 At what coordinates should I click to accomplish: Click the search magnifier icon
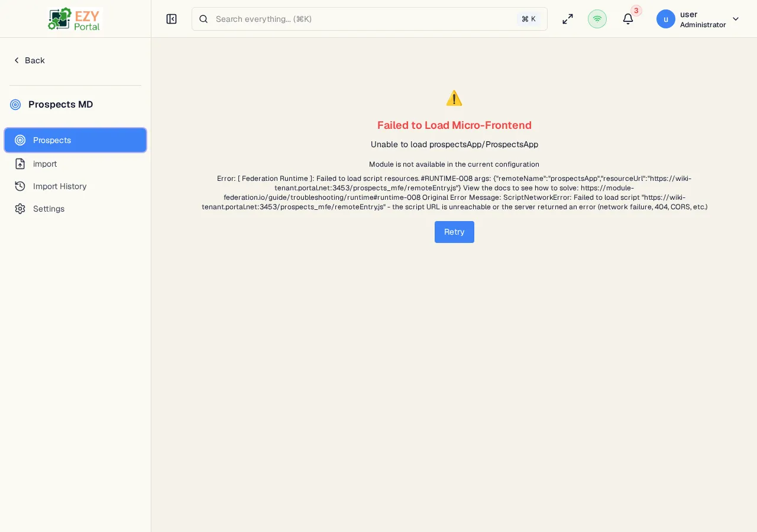click(203, 19)
